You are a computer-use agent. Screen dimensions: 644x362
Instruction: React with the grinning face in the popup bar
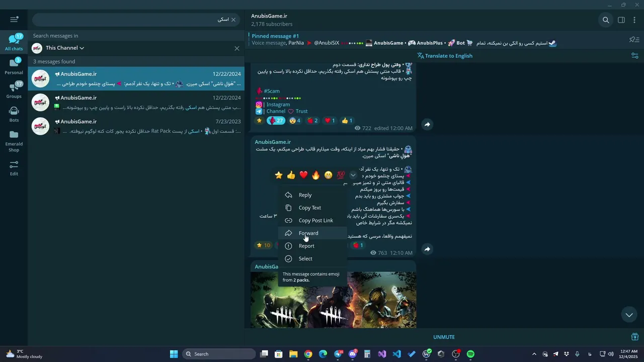[329, 175]
